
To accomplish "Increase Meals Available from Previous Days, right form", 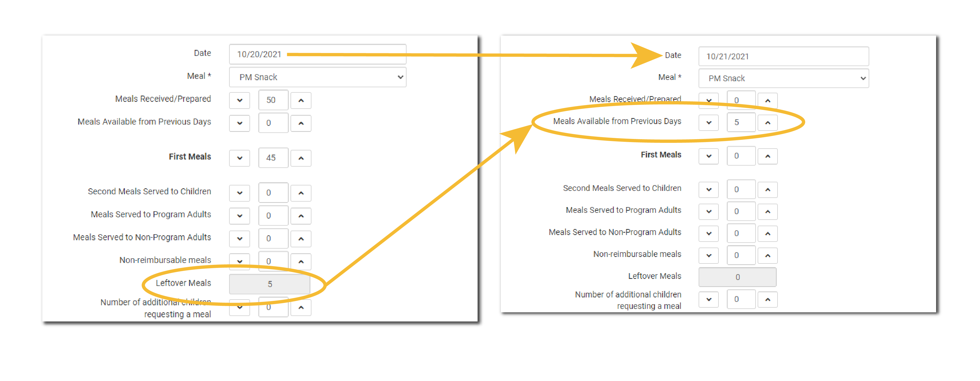I will (x=767, y=122).
